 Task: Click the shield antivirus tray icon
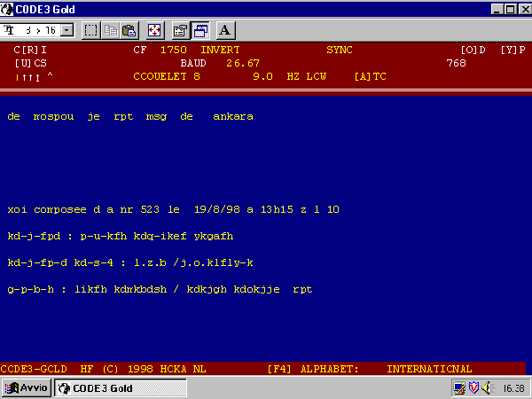473,388
